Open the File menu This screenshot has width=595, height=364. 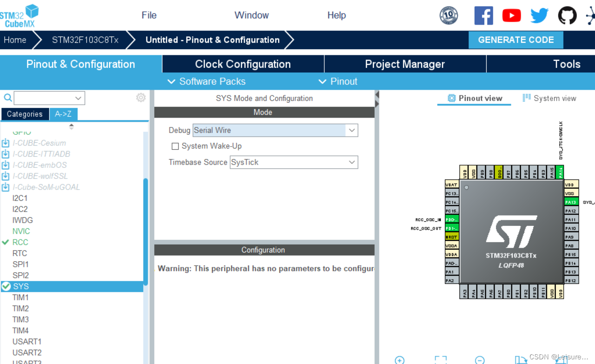coord(149,15)
